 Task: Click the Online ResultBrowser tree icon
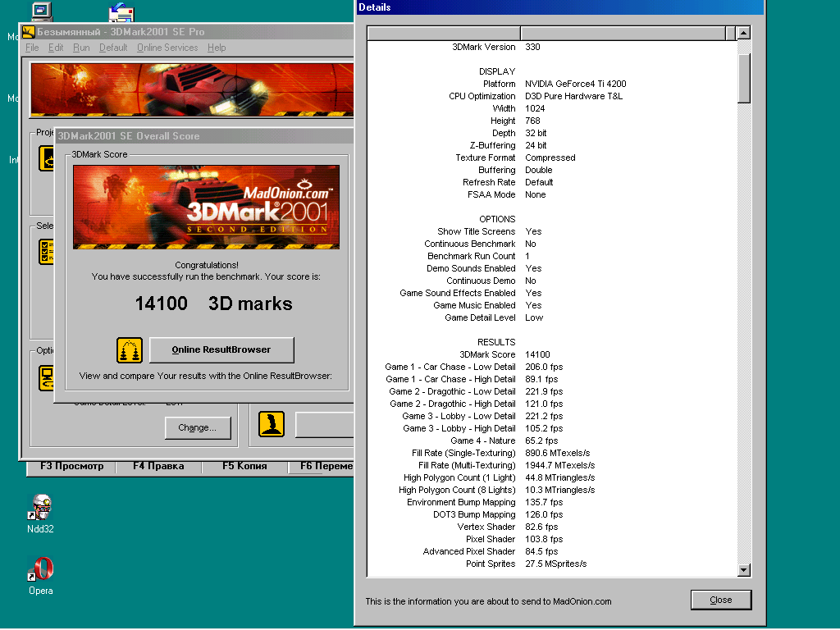130,350
